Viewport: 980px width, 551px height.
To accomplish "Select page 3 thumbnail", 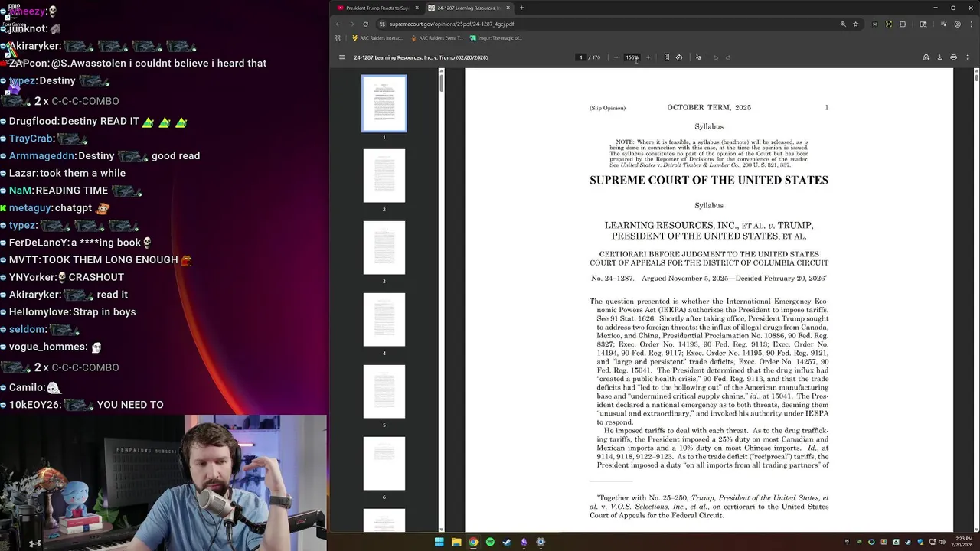I will point(384,248).
